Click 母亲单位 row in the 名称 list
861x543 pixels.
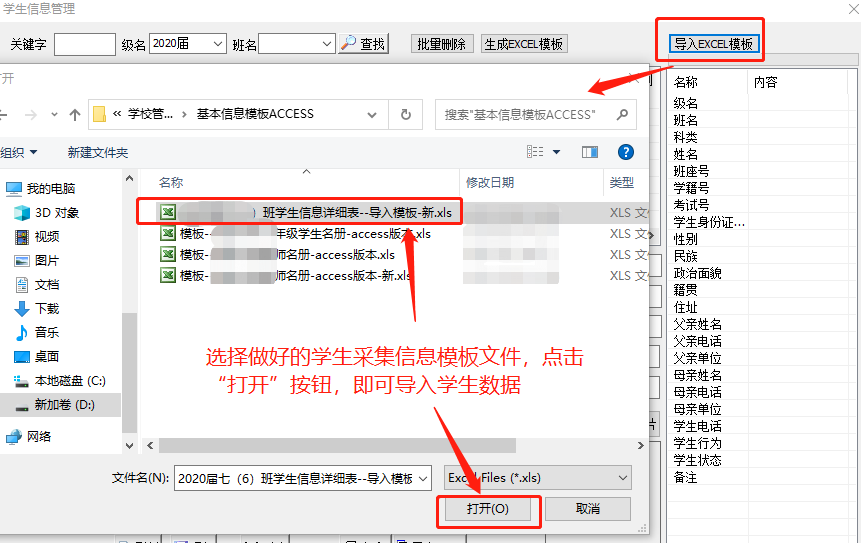click(697, 409)
